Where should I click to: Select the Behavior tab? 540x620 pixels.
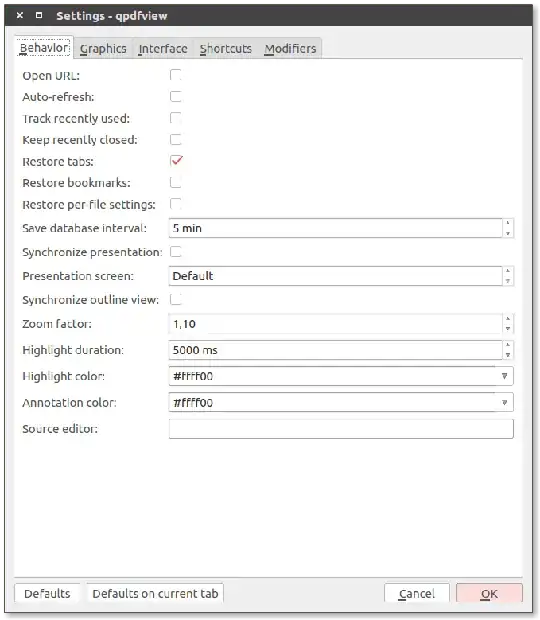coord(44,48)
